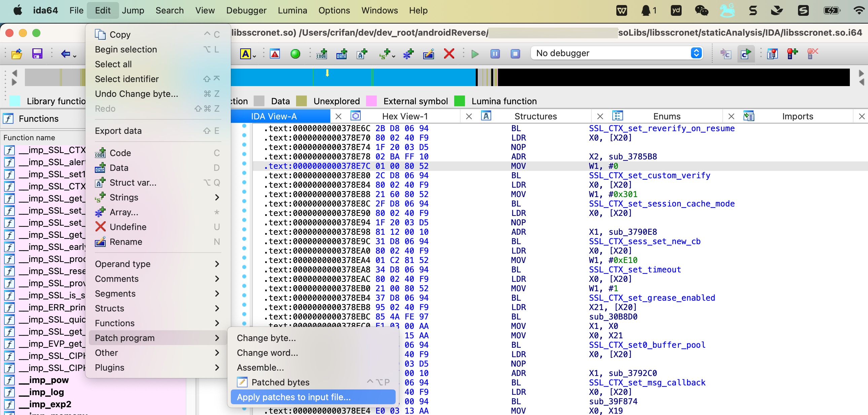Open dropdown arrow beside back navigation button
868x415 pixels.
coord(75,55)
